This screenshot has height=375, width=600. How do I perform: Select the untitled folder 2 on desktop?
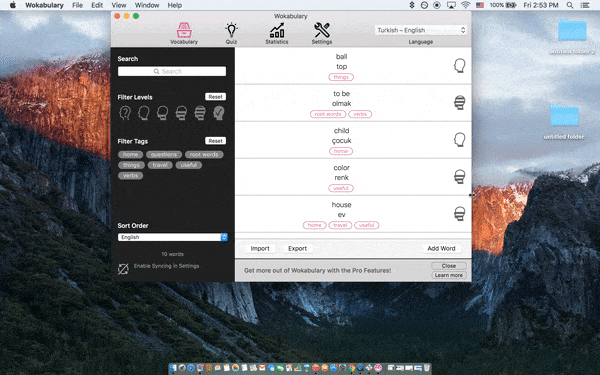tap(572, 36)
